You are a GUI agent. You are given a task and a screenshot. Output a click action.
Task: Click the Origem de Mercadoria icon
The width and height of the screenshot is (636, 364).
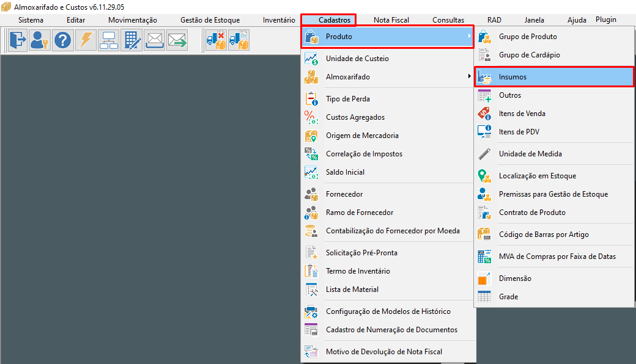311,136
